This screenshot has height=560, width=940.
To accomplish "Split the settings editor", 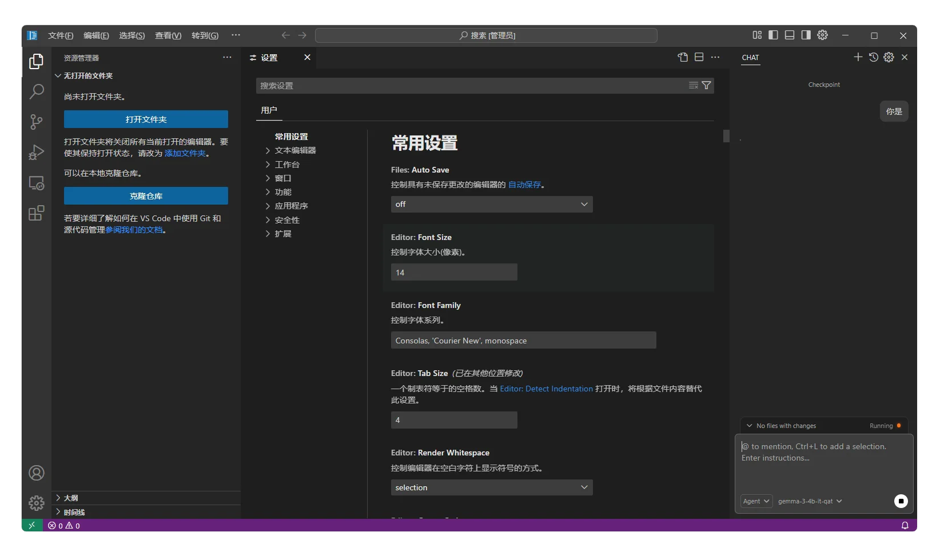I will click(699, 57).
